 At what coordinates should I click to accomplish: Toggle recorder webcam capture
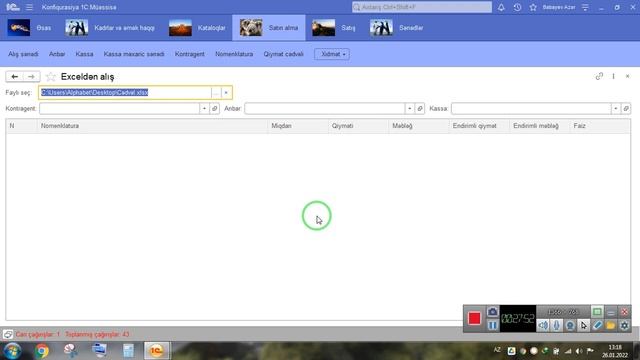pos(570,325)
